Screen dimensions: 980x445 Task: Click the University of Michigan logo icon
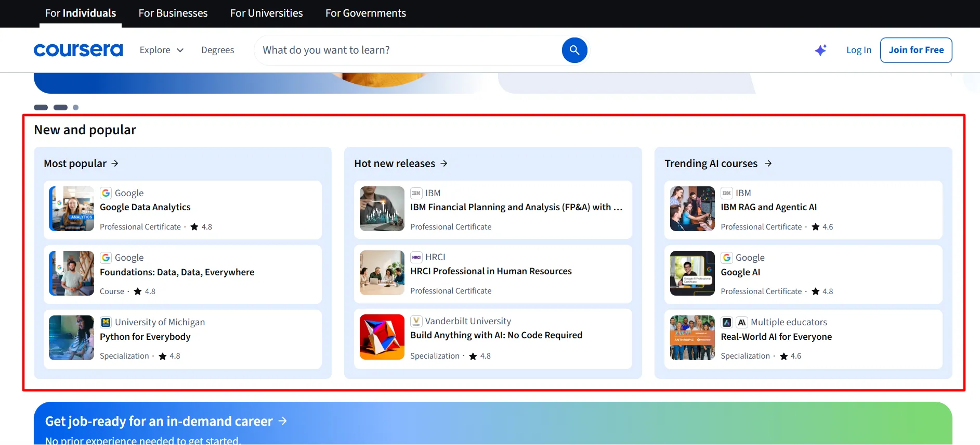pos(106,322)
